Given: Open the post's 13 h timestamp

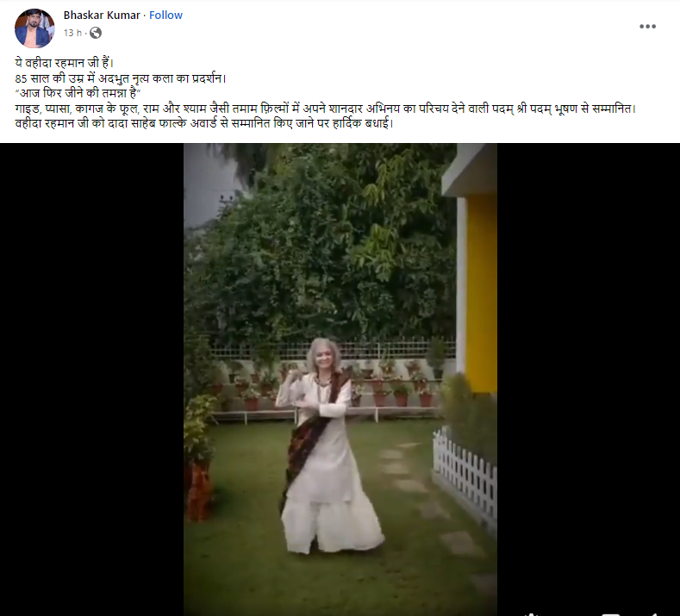Looking at the screenshot, I should pos(72,33).
